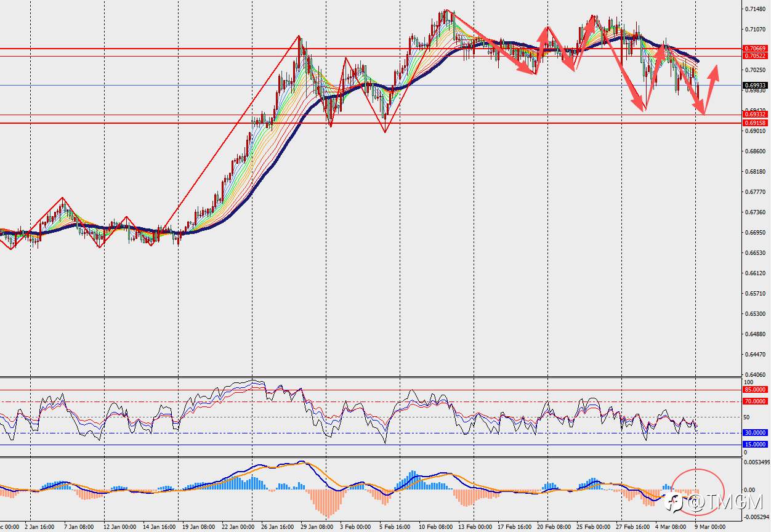This screenshot has height=532, width=771.
Task: Click the 0.70669 red price level label
Action: 754,48
